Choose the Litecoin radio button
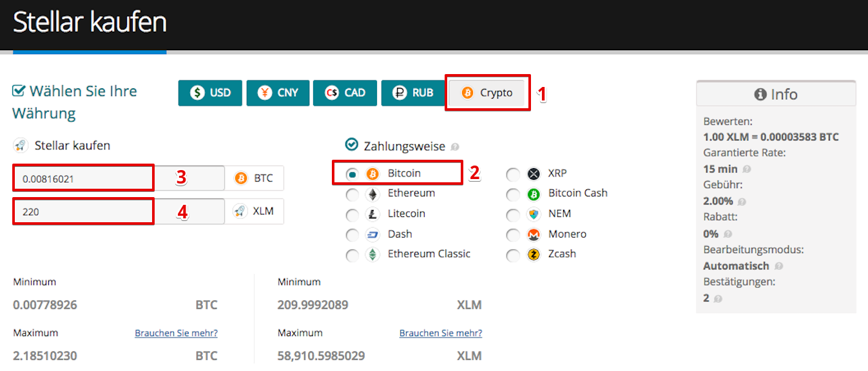This screenshot has width=868, height=371. coord(352,215)
